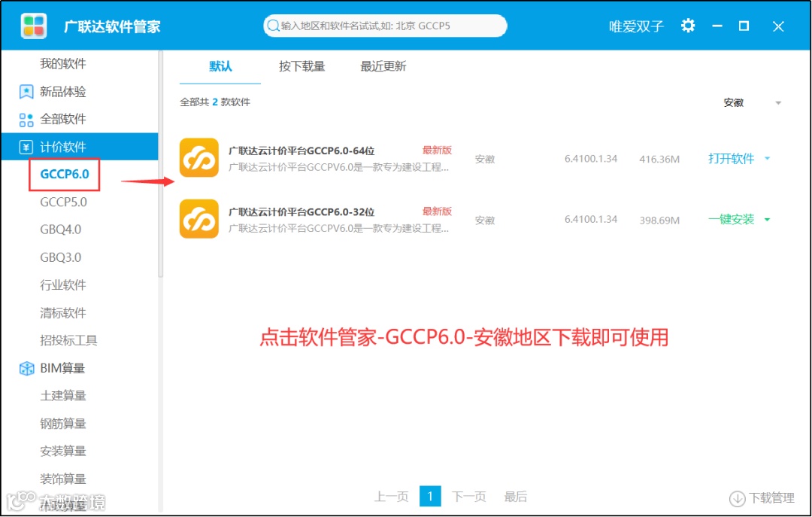The height and width of the screenshot is (517, 812).
Task: Click the 新品体验 bookmark star icon
Action: 26,92
